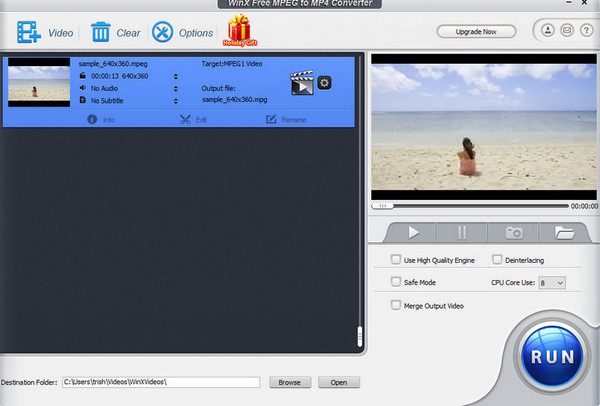Click the Rename label text
Viewport: 600px width, 406px height.
[294, 120]
